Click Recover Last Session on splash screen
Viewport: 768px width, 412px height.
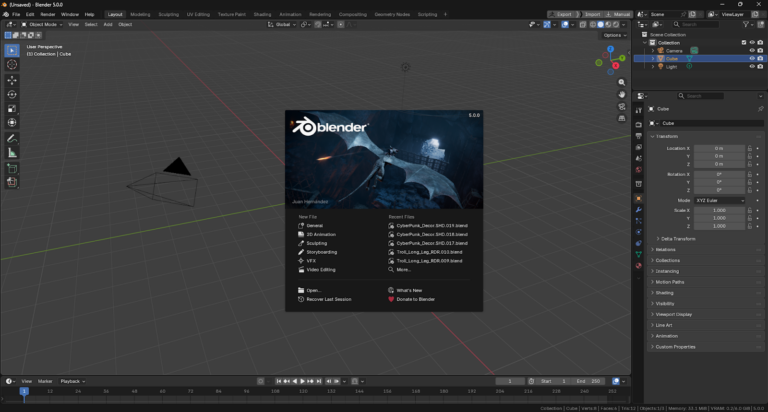(328, 299)
